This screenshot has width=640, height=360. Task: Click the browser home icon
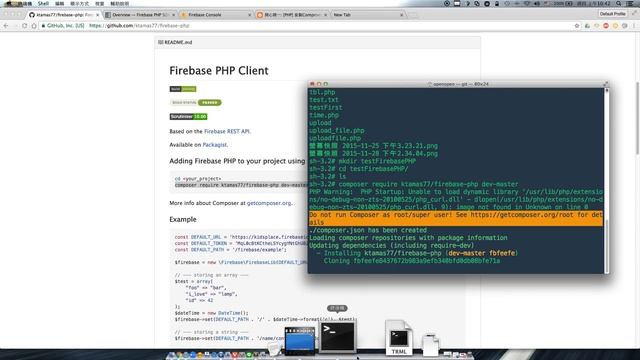pos(34,26)
